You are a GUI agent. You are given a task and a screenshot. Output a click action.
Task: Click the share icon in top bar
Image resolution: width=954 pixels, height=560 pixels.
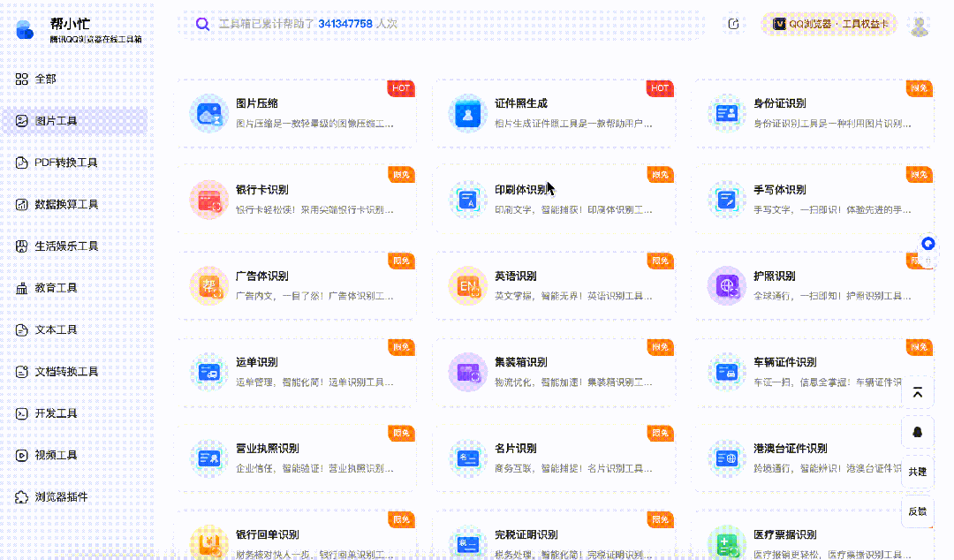click(x=733, y=24)
